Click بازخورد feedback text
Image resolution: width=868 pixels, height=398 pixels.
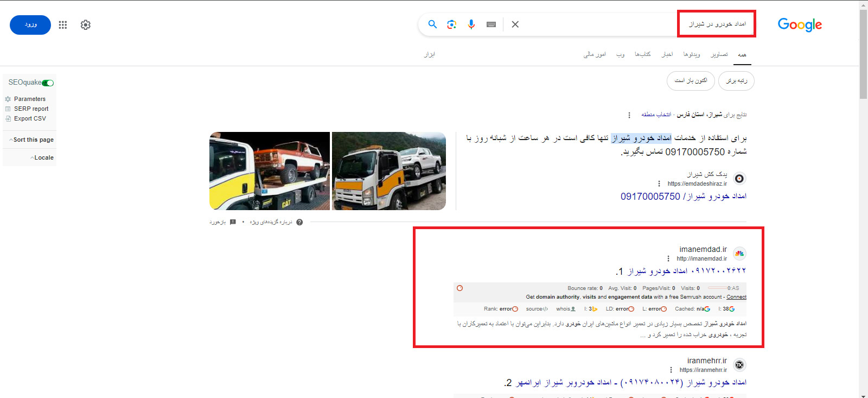(x=218, y=222)
